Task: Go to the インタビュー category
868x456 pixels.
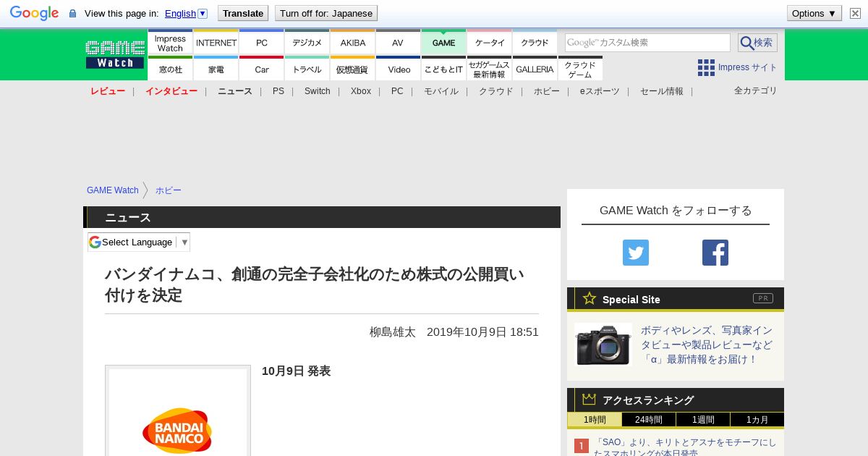Action: coord(171,91)
